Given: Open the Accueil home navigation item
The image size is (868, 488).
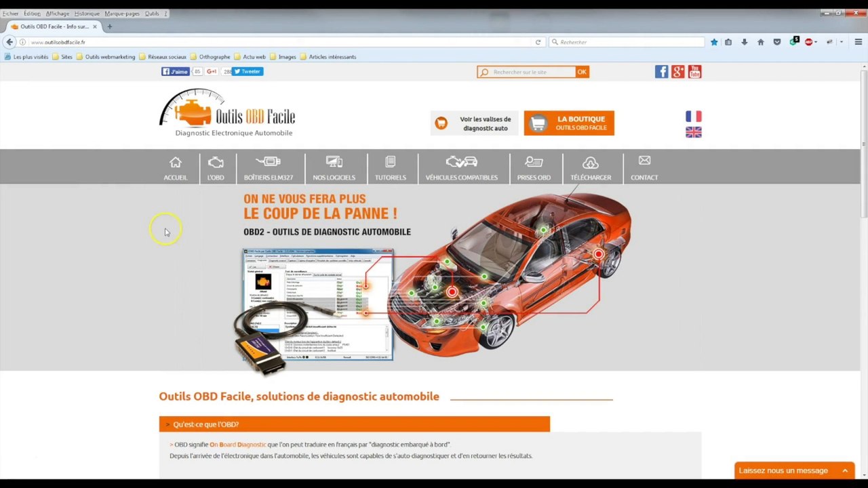Looking at the screenshot, I should [175, 168].
